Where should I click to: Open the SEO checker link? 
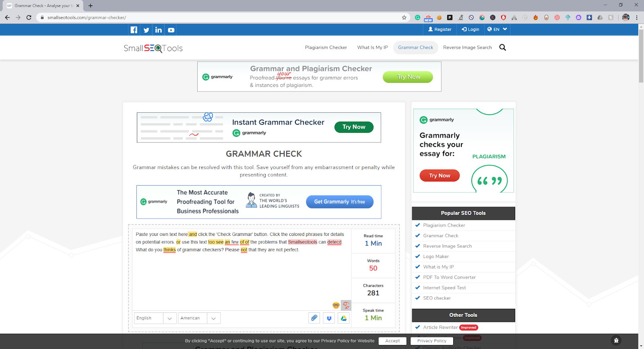(x=437, y=298)
